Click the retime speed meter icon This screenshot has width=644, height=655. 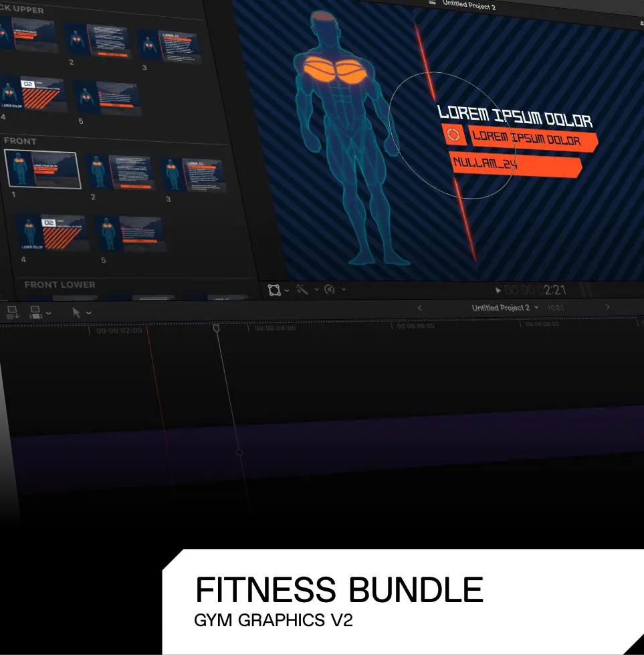pyautogui.click(x=329, y=290)
